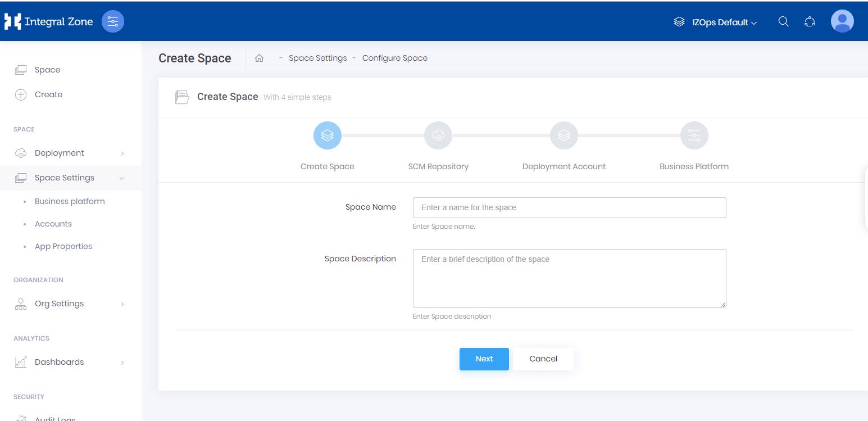Click the Org Settings hierarchy icon
The image size is (868, 421).
[21, 304]
